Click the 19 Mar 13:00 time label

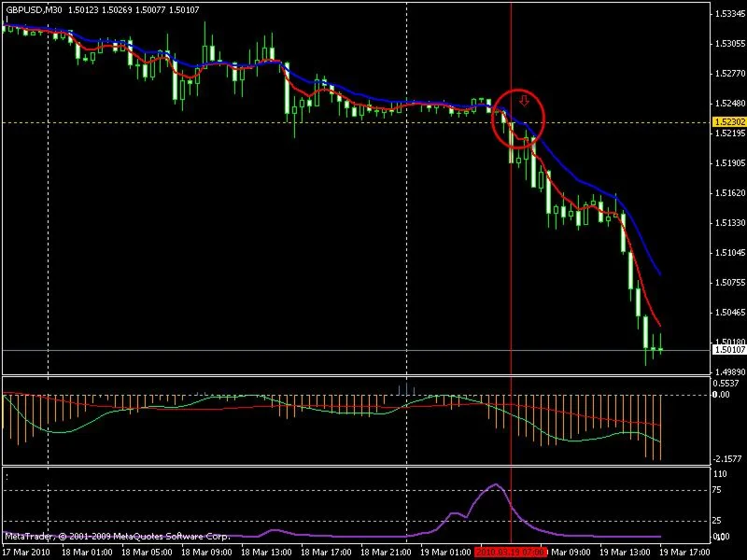click(x=625, y=553)
